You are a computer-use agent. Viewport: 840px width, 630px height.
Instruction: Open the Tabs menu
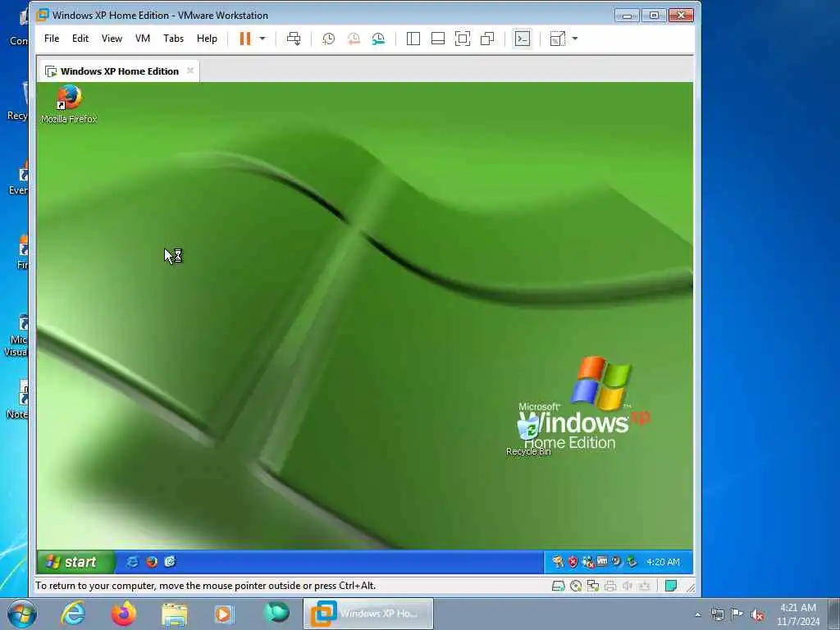(x=174, y=39)
